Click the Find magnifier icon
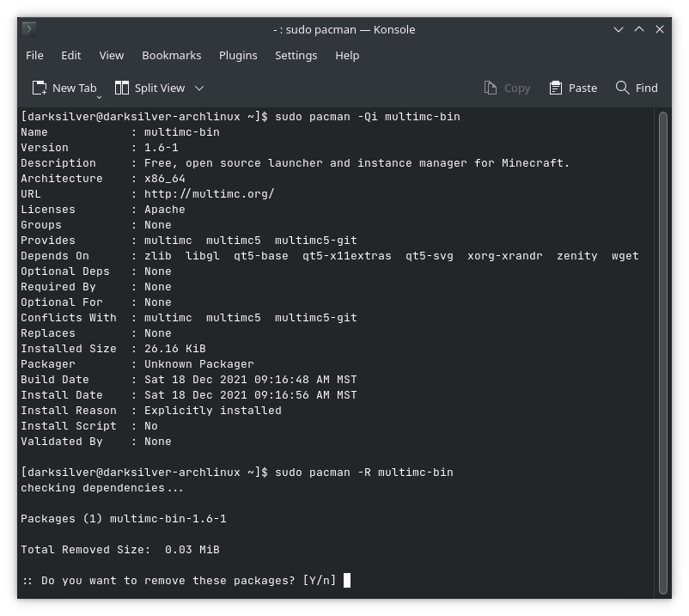The height and width of the screenshot is (616, 689). coord(622,87)
